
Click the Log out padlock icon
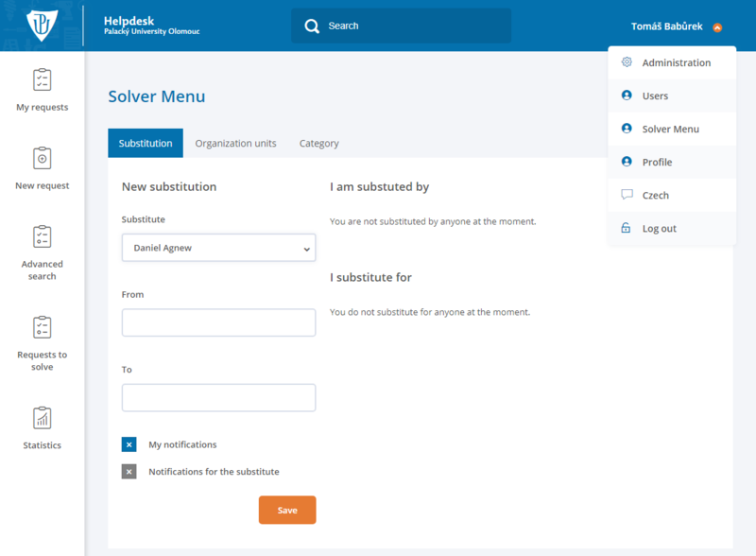tap(627, 228)
